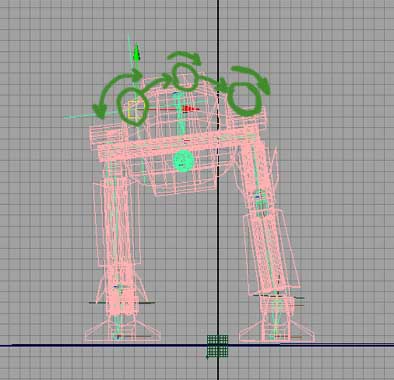394x380 pixels.
Task: Click the downward arrowhead of the left curved arrow
Action: click(99, 111)
